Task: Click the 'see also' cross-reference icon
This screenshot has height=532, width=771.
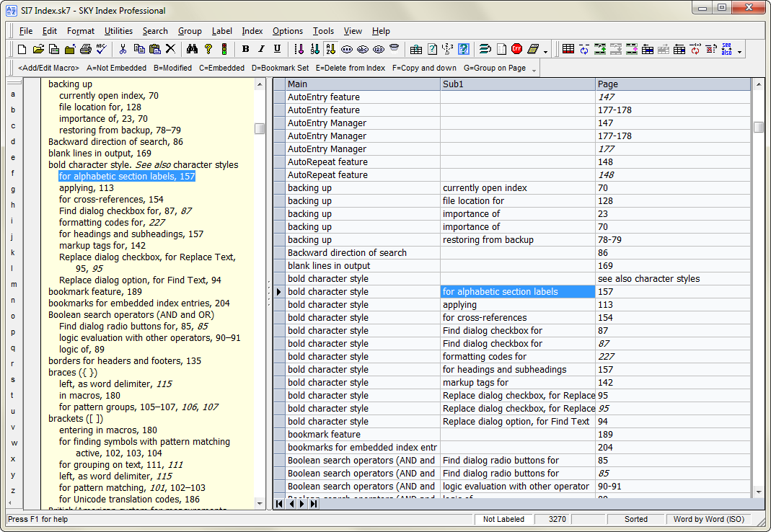Action: [727, 49]
